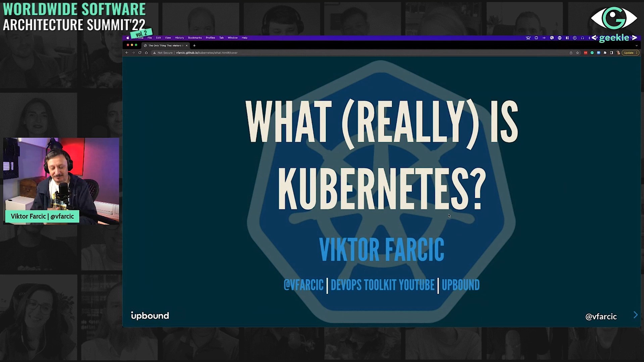
Task: Open the headphones menu bar icon
Action: (x=583, y=38)
